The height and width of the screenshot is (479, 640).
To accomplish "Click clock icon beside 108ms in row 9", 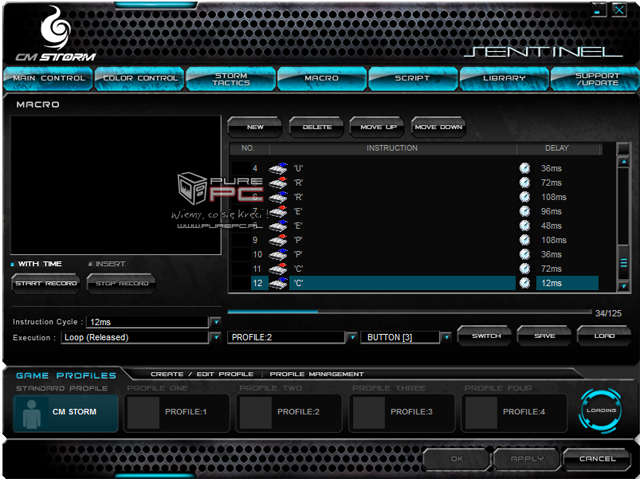I will [524, 240].
